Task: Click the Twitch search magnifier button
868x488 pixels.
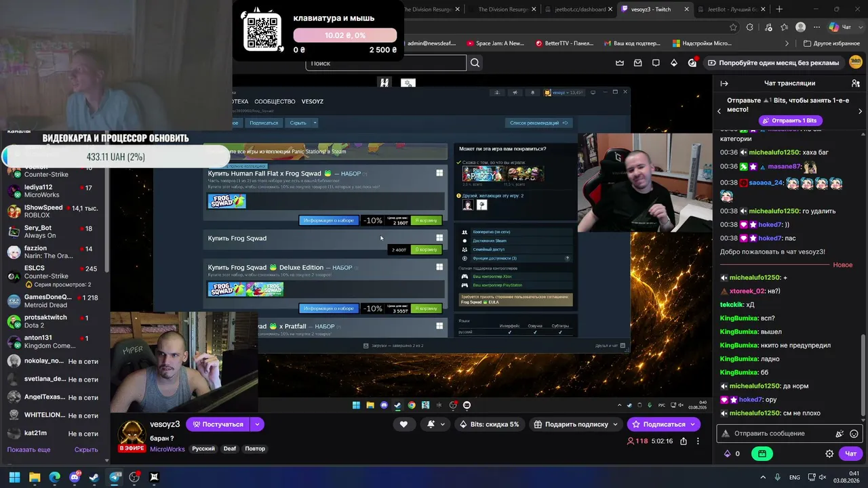Action: pyautogui.click(x=475, y=63)
